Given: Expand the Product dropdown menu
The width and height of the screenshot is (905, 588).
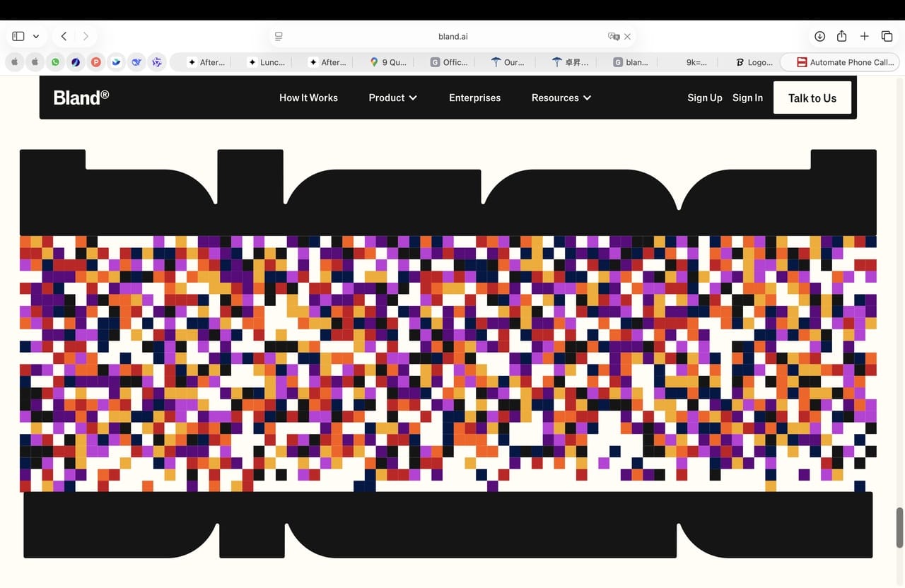Looking at the screenshot, I should click(392, 98).
